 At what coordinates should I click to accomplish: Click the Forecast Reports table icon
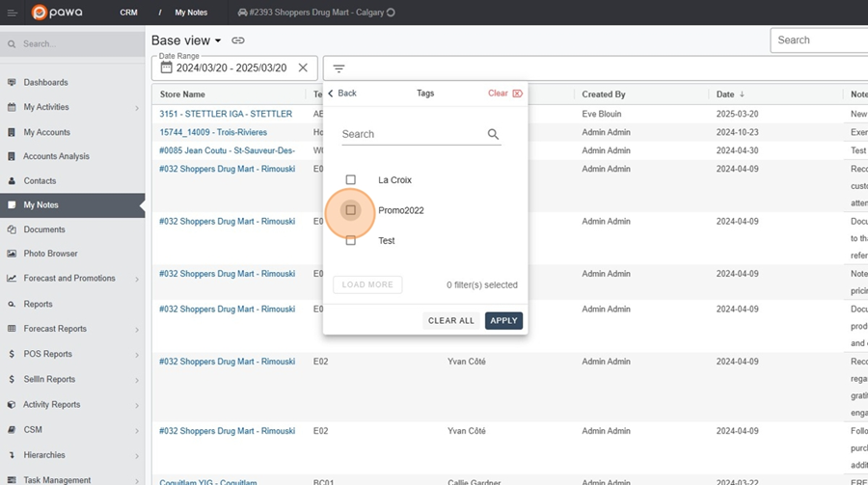pyautogui.click(x=12, y=329)
